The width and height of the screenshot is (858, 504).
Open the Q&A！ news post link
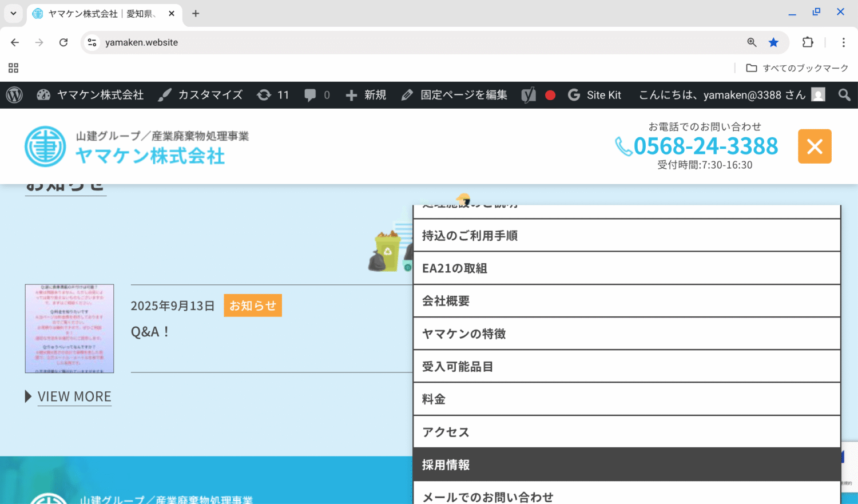pos(150,332)
